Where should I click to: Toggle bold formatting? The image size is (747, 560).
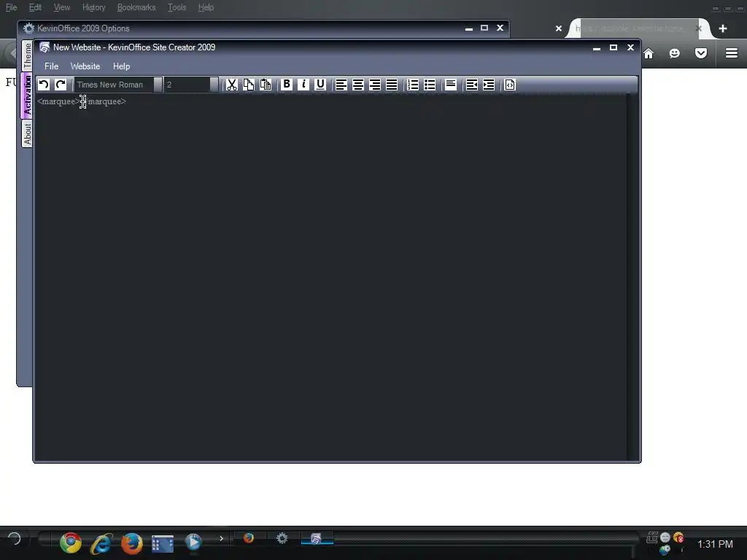286,85
